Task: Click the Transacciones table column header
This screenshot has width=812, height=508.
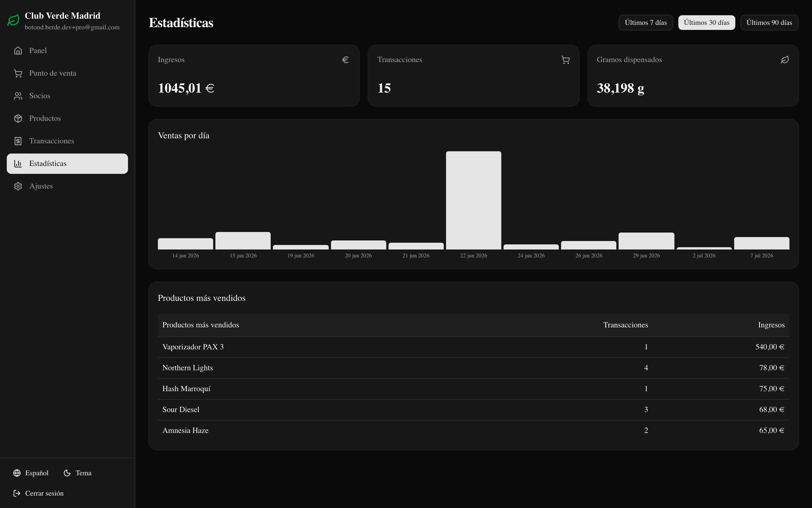Action: point(625,325)
